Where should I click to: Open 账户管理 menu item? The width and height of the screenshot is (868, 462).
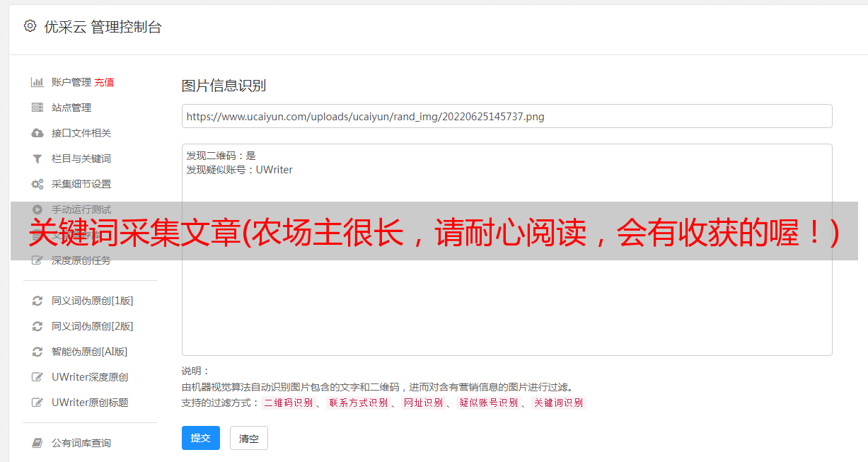71,82
